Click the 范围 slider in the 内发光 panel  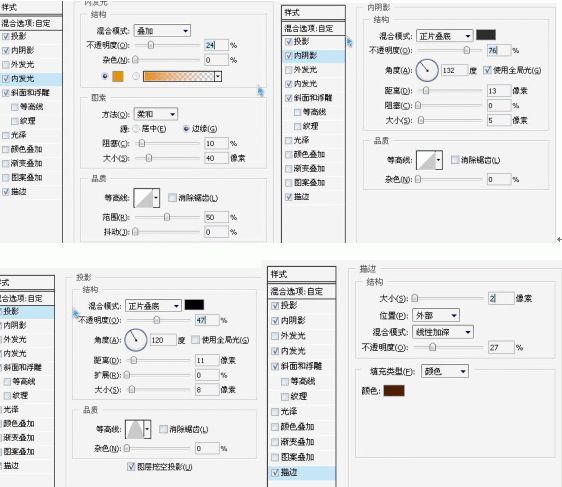coord(167,217)
